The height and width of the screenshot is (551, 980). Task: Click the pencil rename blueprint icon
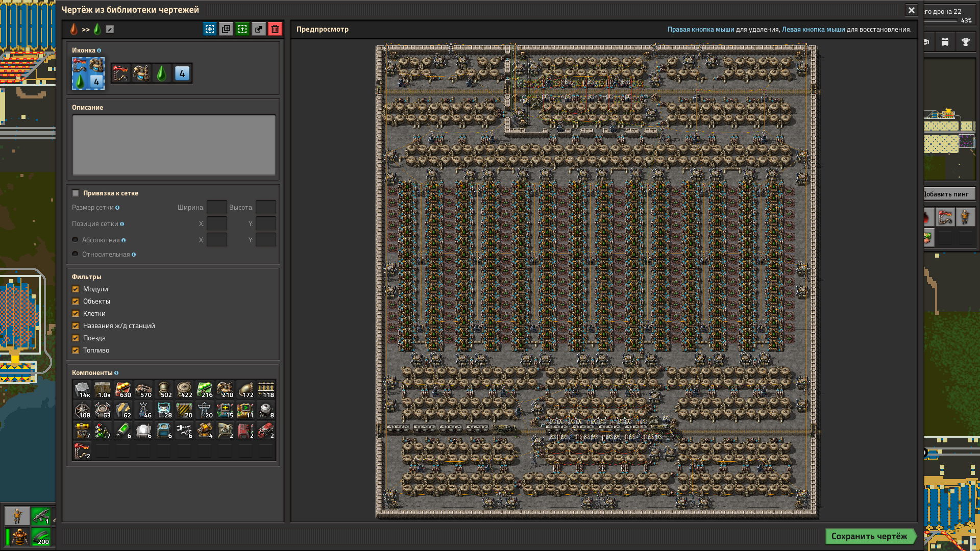110,29
